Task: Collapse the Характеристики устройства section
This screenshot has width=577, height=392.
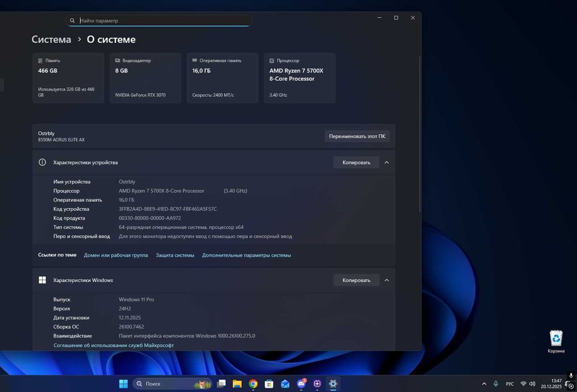Action: 387,163
